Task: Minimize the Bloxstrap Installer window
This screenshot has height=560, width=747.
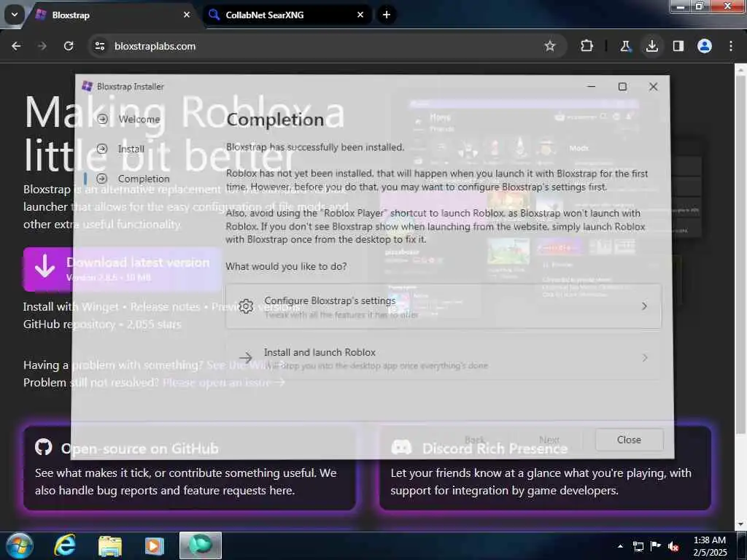Action: 591,86
